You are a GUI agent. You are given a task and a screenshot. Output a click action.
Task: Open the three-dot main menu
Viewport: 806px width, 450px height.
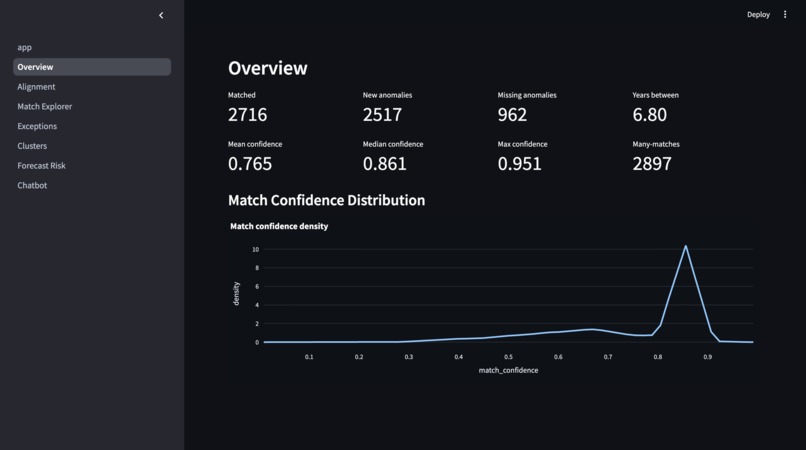[x=785, y=14]
